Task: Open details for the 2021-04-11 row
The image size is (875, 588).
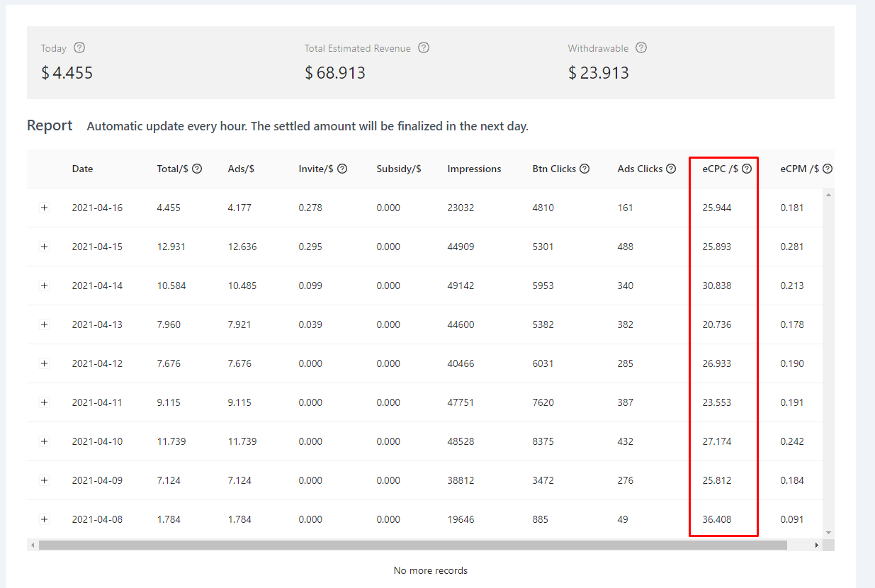Action: (44, 402)
